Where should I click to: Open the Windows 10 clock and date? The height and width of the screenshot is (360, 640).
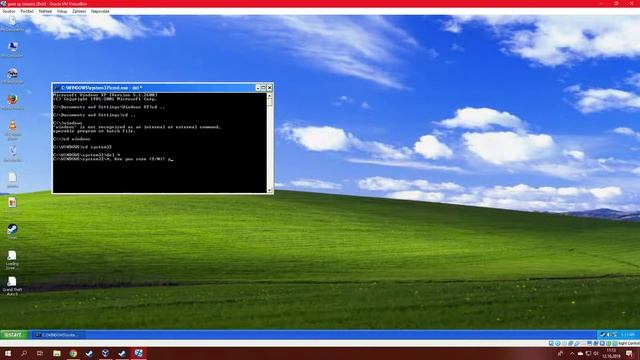point(611,353)
